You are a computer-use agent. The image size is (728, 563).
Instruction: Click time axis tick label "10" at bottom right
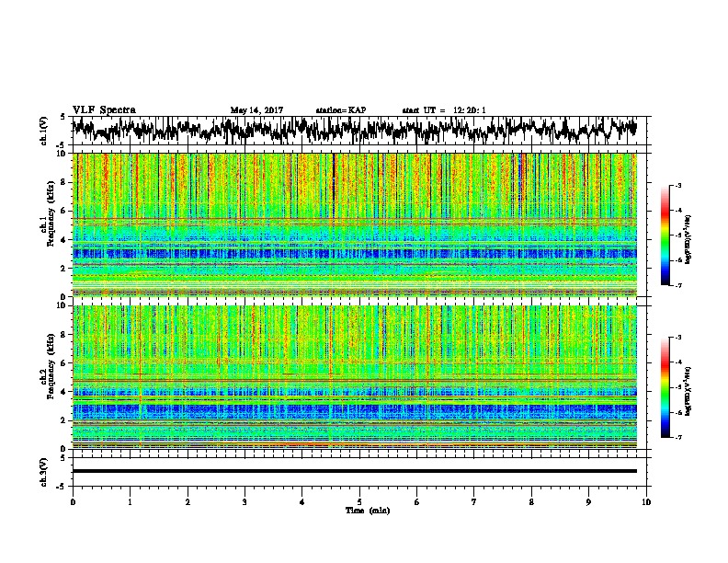click(646, 502)
